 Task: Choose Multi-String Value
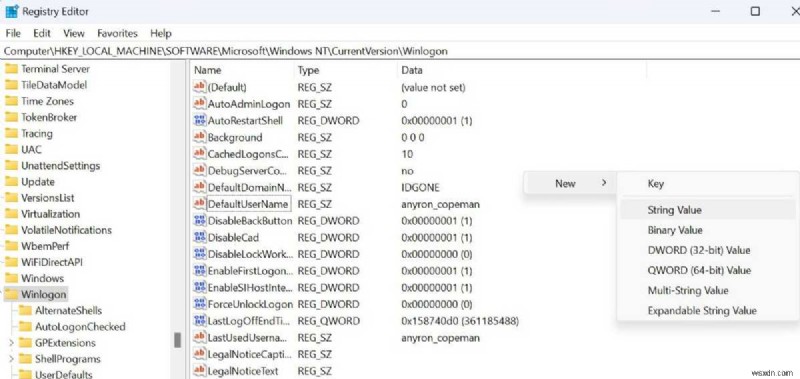[x=708, y=290]
